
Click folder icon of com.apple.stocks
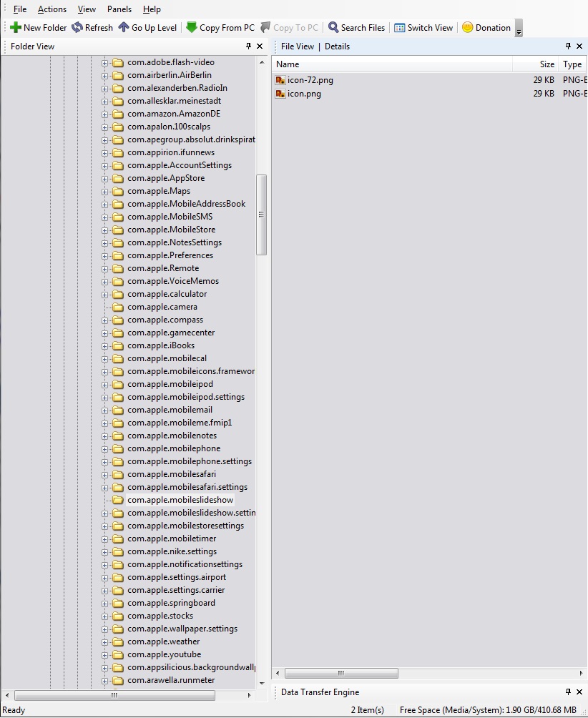118,616
